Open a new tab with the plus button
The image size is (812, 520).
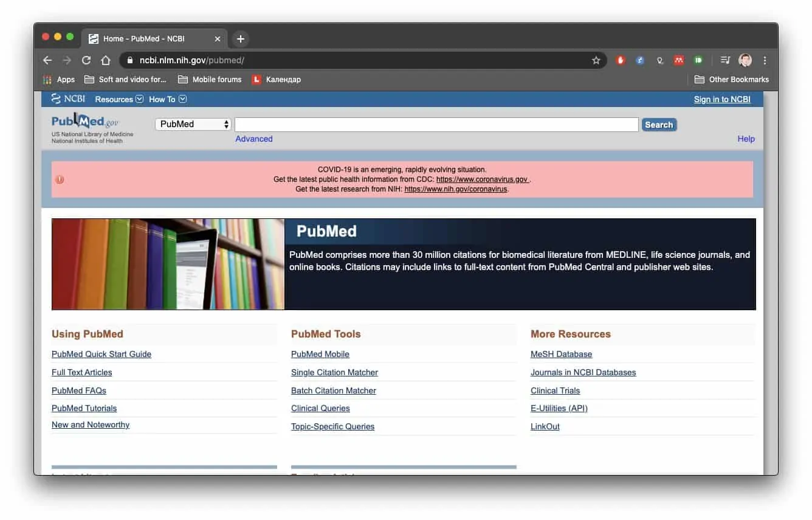(241, 39)
